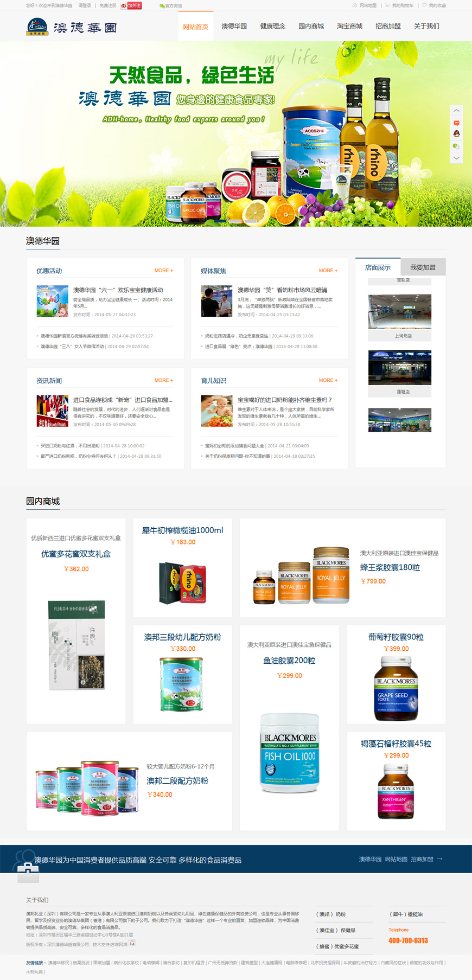Expand MORE + in 媒体聚焦 section
This screenshot has height=980, width=472.
coord(328,270)
